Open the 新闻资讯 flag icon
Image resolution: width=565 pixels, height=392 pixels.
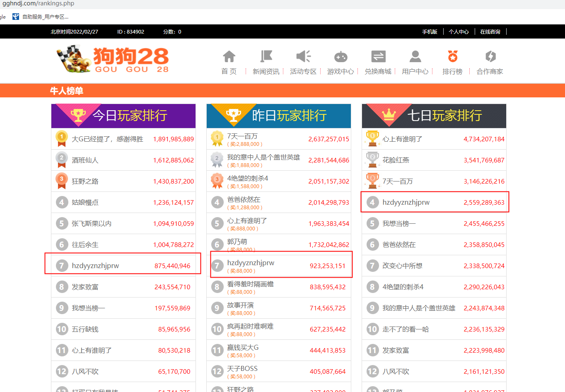click(x=266, y=57)
